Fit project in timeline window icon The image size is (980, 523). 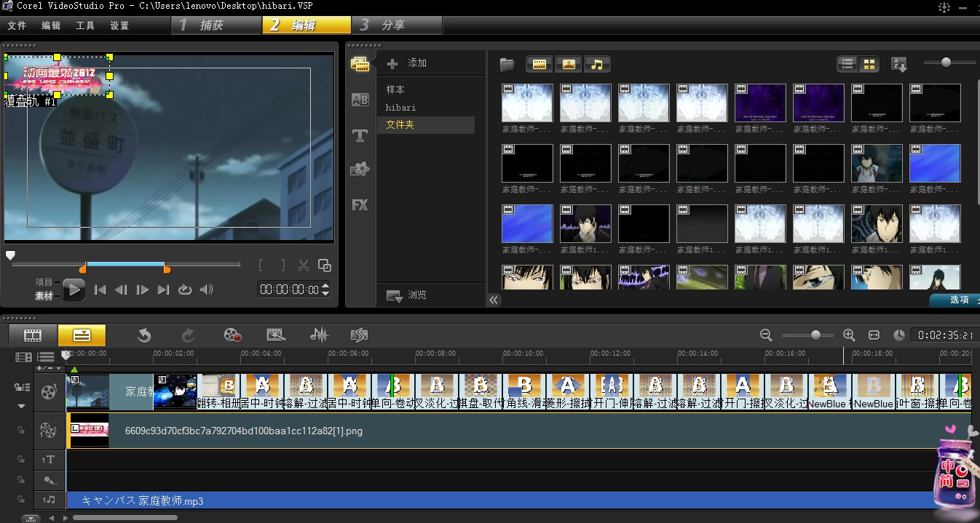(874, 335)
